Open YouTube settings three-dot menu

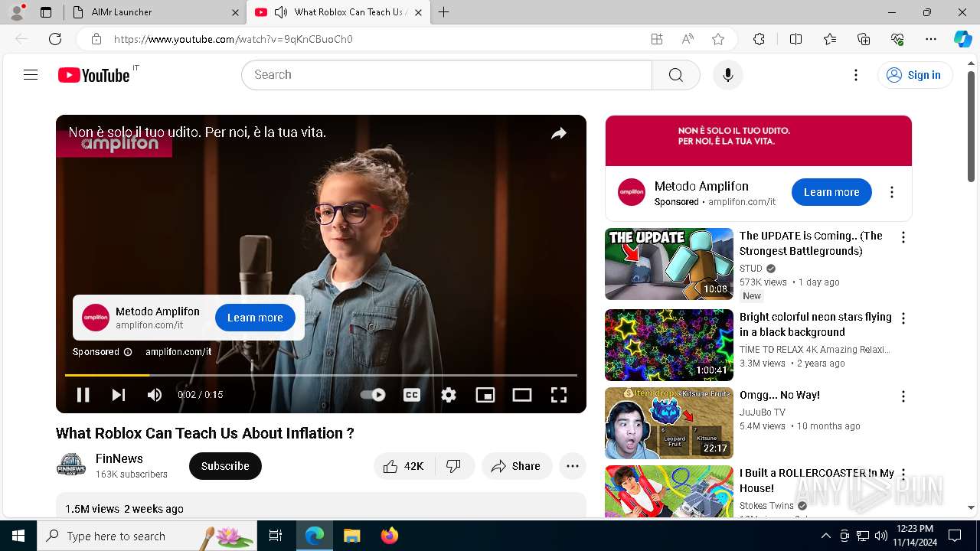[x=856, y=75]
